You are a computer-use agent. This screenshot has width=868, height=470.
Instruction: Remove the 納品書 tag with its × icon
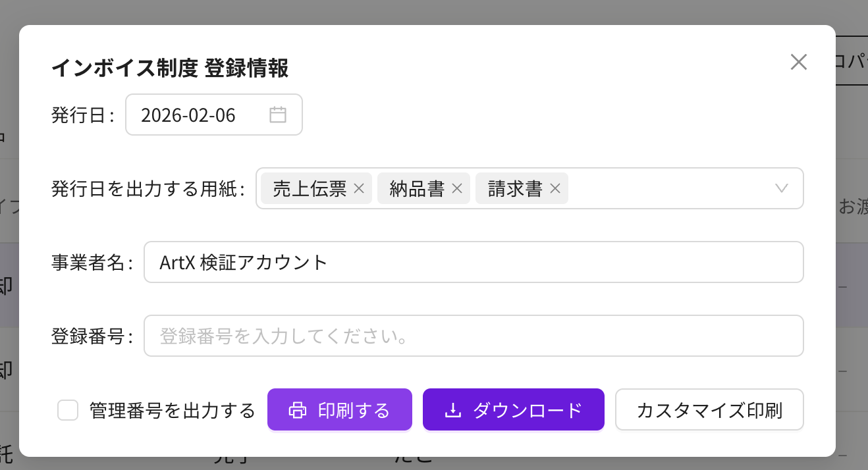[x=456, y=188]
